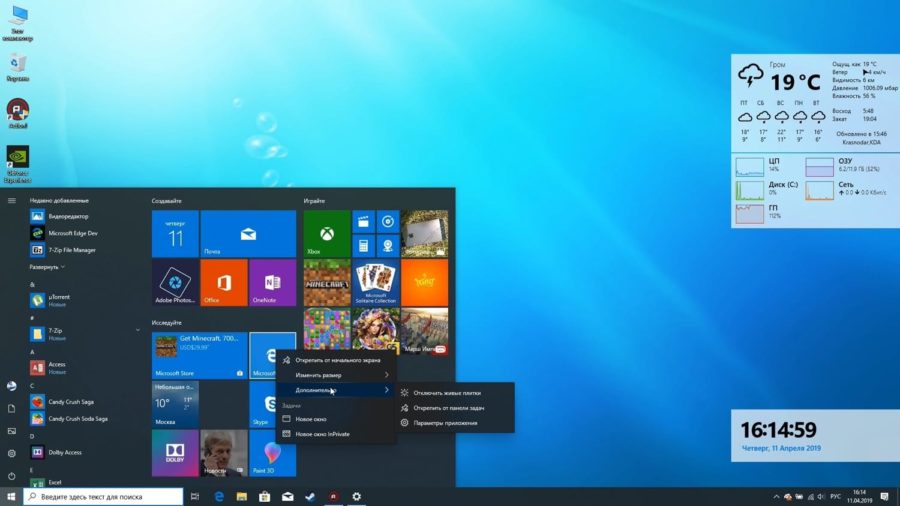Image resolution: width=900 pixels, height=506 pixels.
Task: Click the 19 °C weather widget temperature
Action: [x=795, y=82]
